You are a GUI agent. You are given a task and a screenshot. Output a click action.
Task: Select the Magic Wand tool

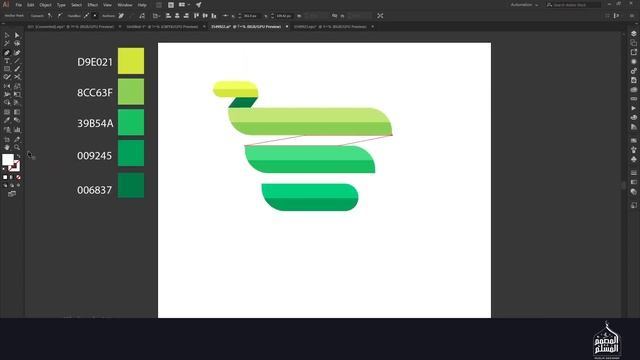tap(7, 43)
